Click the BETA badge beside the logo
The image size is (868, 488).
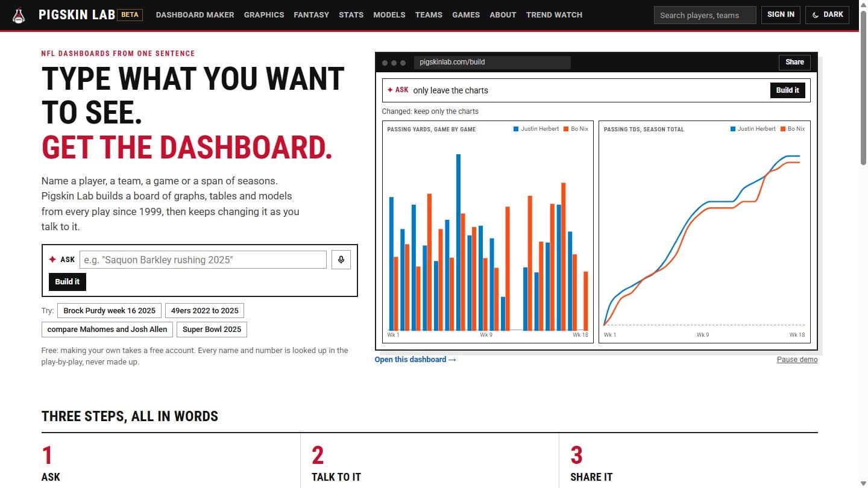pos(130,14)
